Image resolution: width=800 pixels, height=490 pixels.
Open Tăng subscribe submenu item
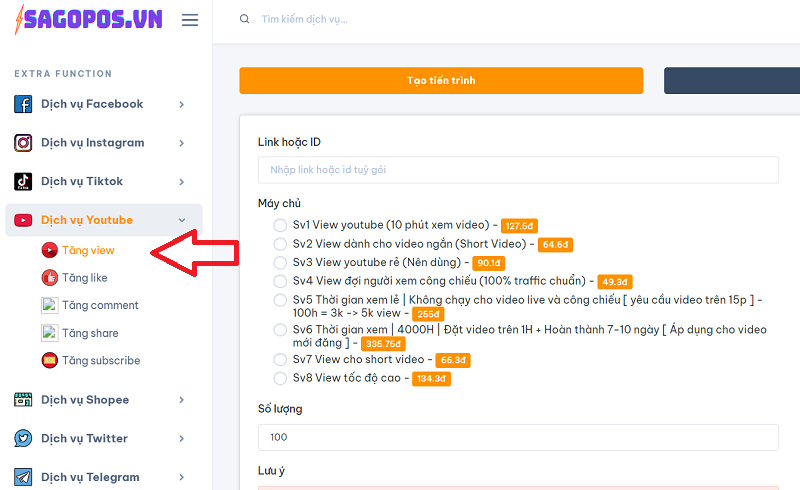click(x=100, y=361)
